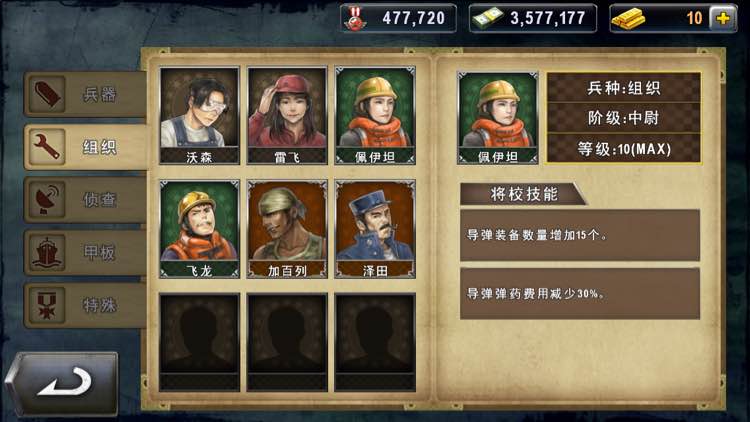
Task: Click the ship icon on 甲板
Action: 47,252
